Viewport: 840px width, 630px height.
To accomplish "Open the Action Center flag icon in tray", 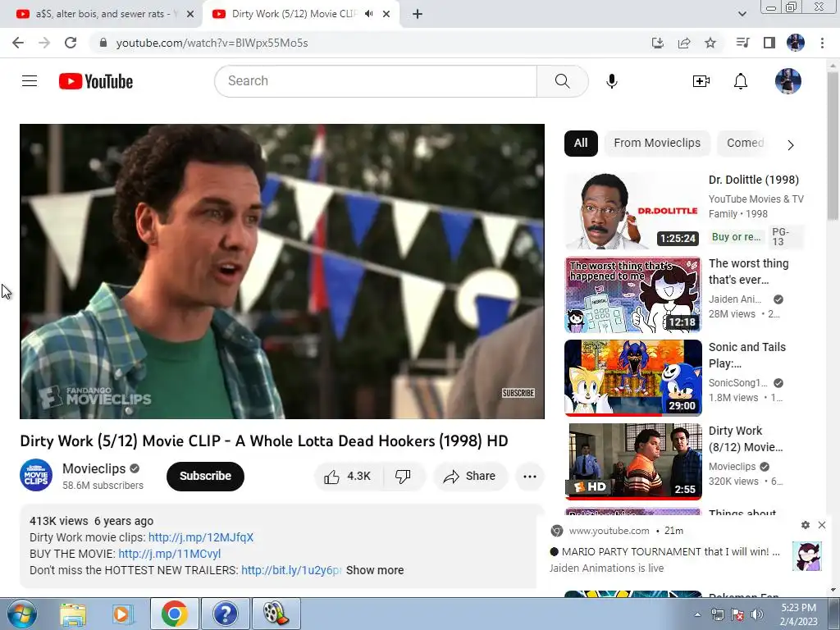I will point(737,615).
